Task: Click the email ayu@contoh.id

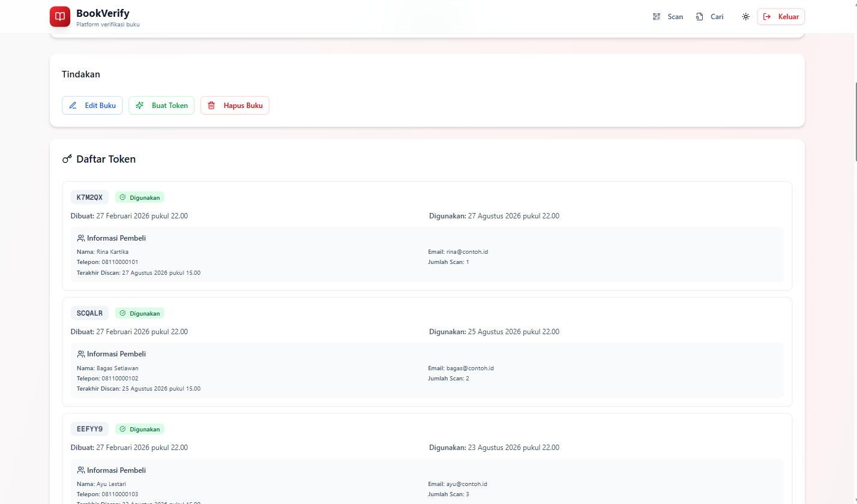Action: (x=467, y=484)
